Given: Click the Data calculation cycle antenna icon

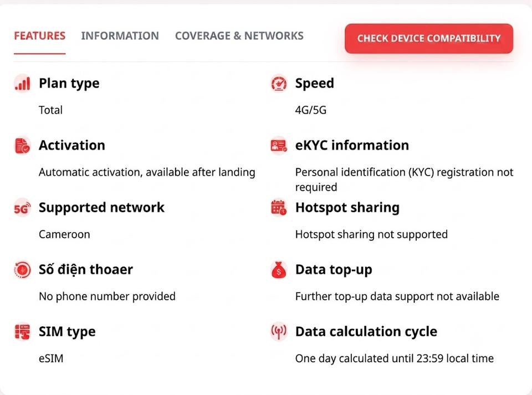Looking at the screenshot, I should 279,332.
